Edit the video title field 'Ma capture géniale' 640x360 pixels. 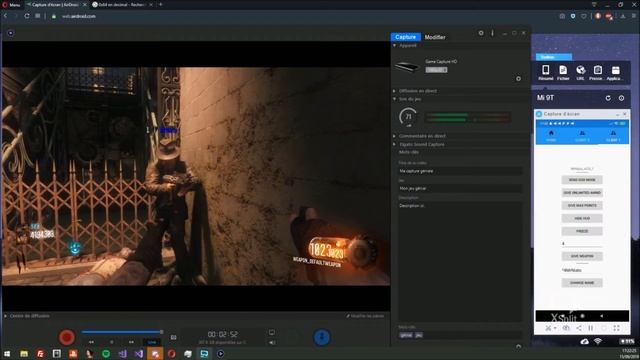coord(460,171)
